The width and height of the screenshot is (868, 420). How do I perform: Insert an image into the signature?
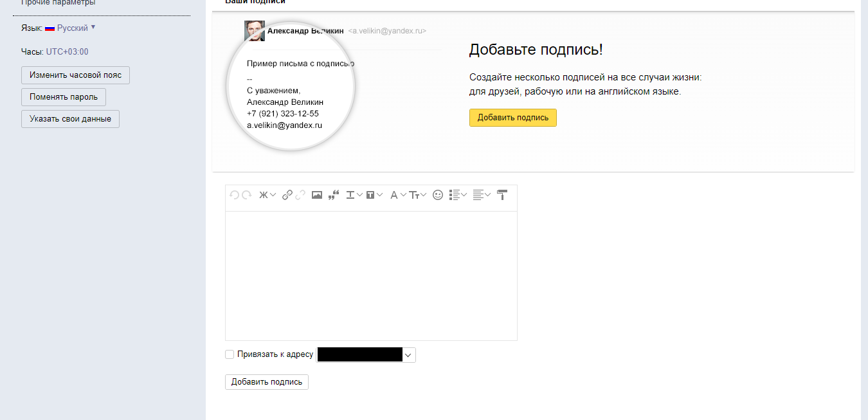(317, 194)
